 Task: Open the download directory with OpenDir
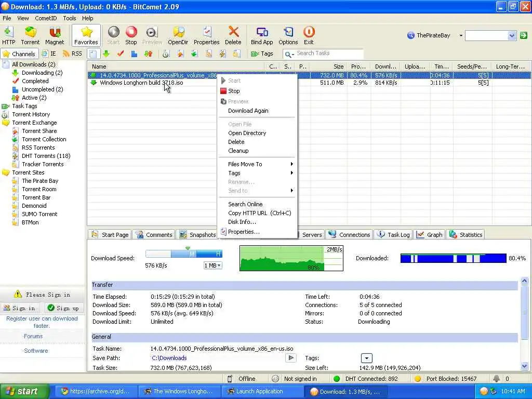178,36
